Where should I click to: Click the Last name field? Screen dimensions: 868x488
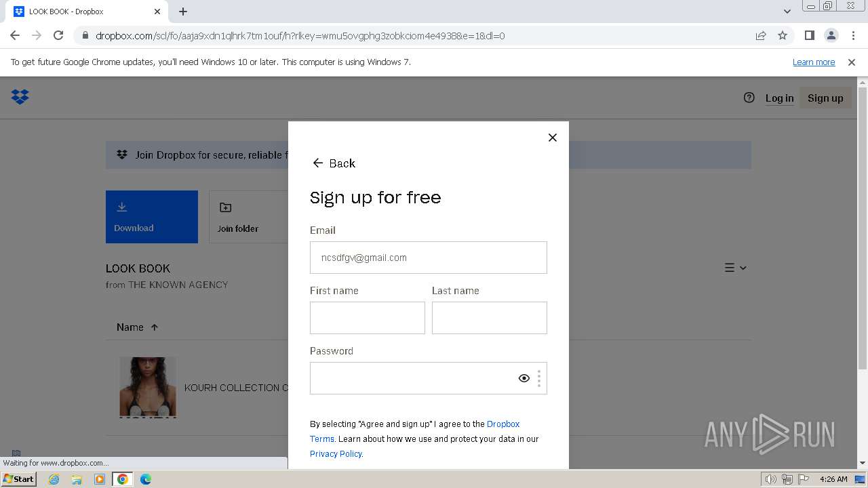pyautogui.click(x=489, y=318)
